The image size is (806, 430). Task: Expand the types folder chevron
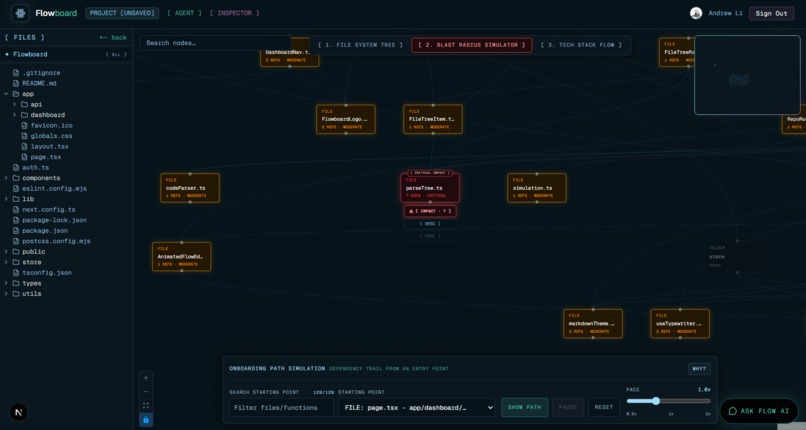point(6,283)
